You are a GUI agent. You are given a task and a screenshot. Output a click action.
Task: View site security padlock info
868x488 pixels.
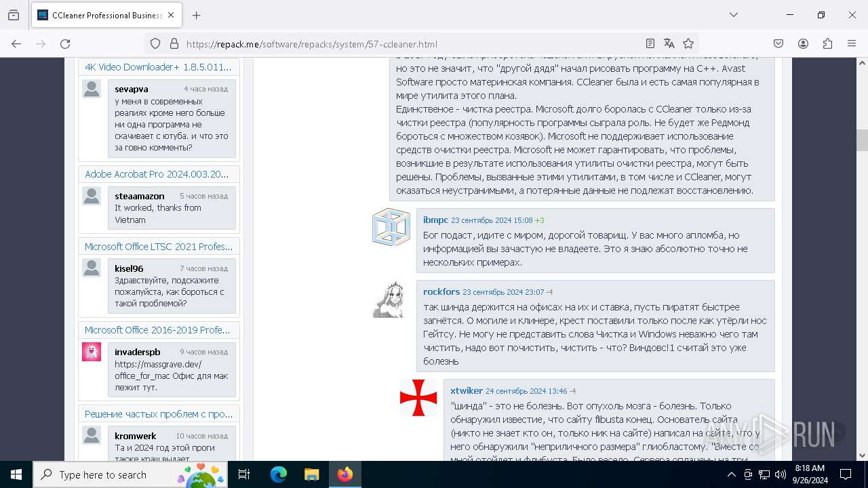point(174,43)
